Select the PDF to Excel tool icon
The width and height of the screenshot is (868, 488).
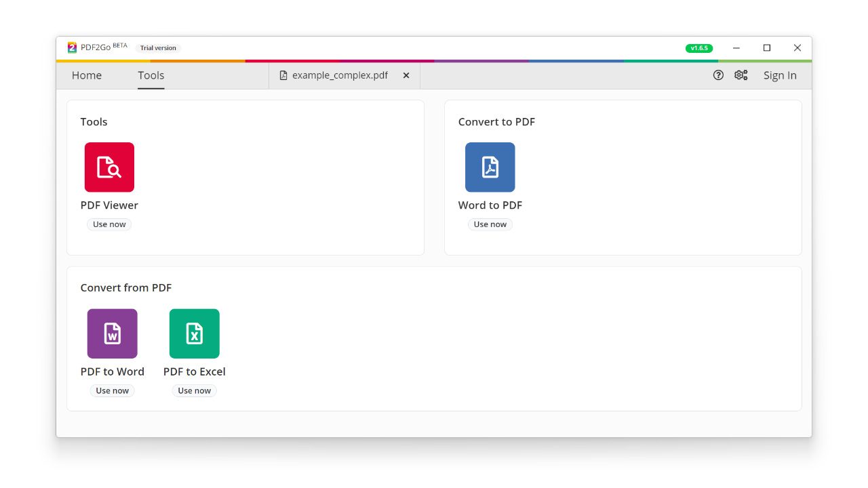pyautogui.click(x=194, y=333)
